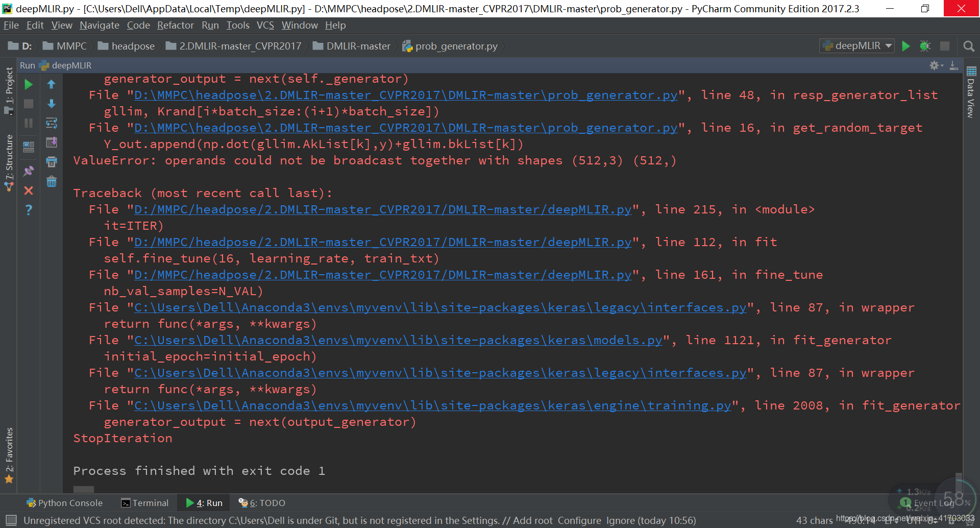
Task: Click the deepMLIR tab in Run header
Action: [x=66, y=65]
